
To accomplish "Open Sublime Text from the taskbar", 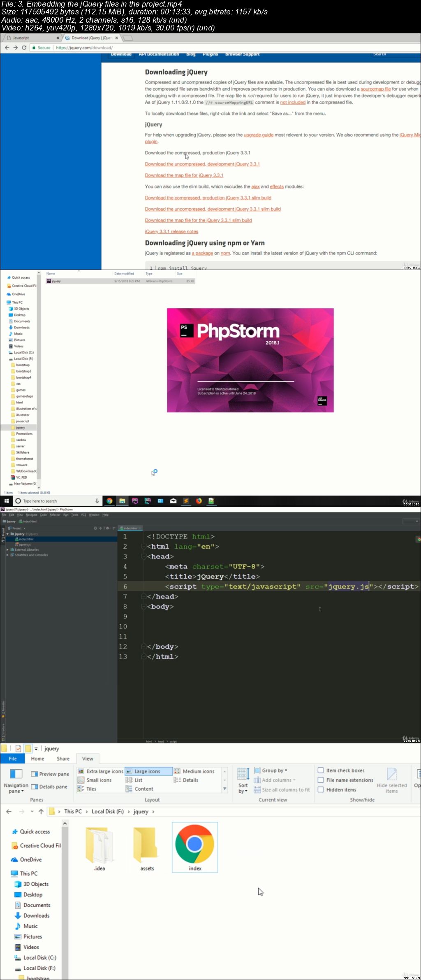I will [x=186, y=501].
